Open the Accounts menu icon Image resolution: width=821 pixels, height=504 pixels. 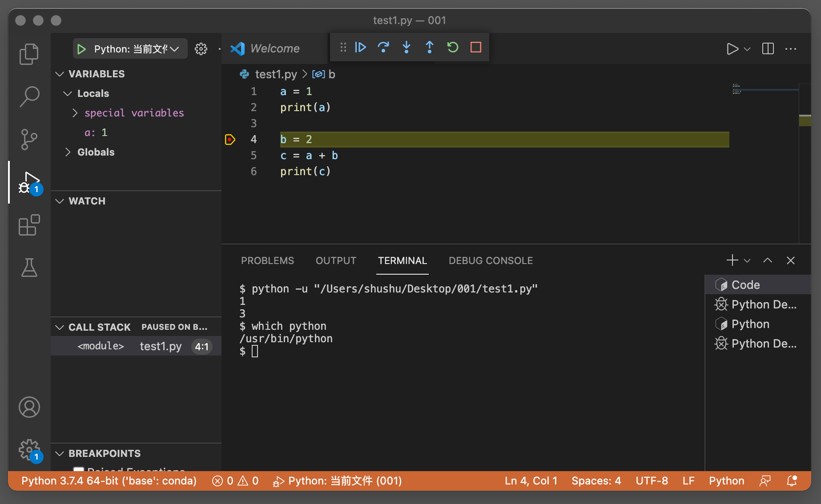point(29,407)
